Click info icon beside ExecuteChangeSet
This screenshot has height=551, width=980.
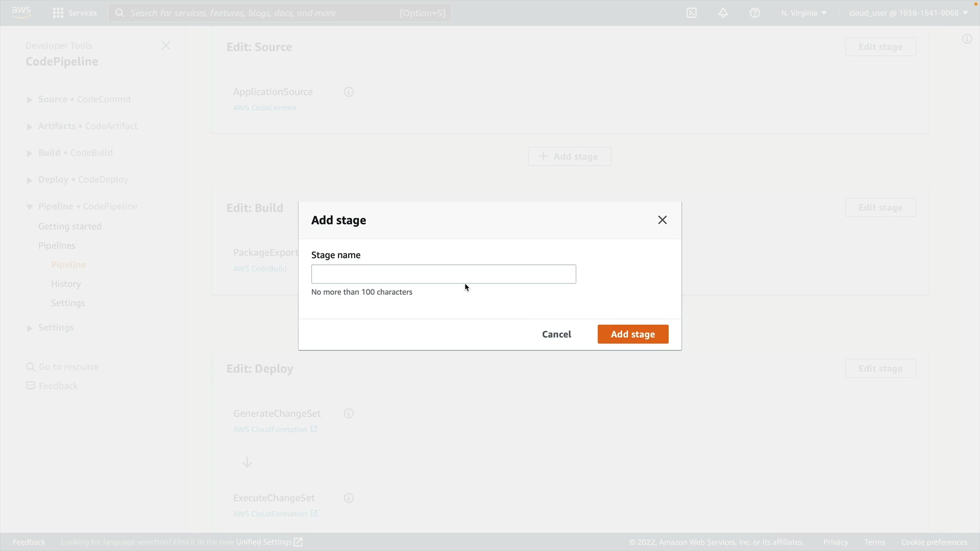[x=349, y=498]
